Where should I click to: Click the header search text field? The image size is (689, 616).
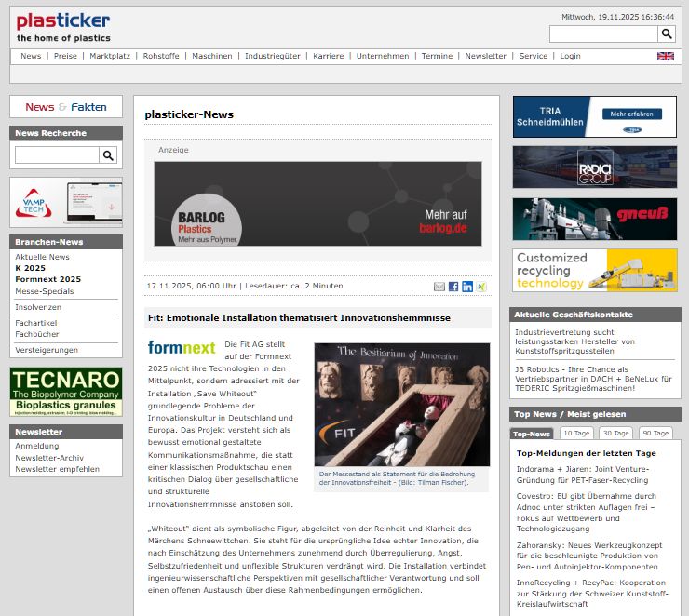point(603,33)
